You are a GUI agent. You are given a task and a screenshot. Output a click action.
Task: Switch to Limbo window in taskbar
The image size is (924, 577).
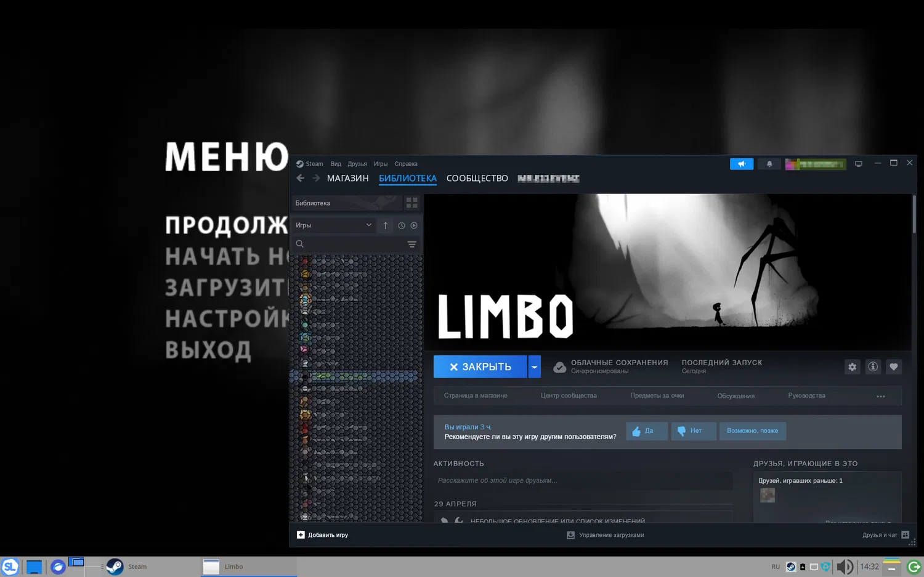[249, 567]
